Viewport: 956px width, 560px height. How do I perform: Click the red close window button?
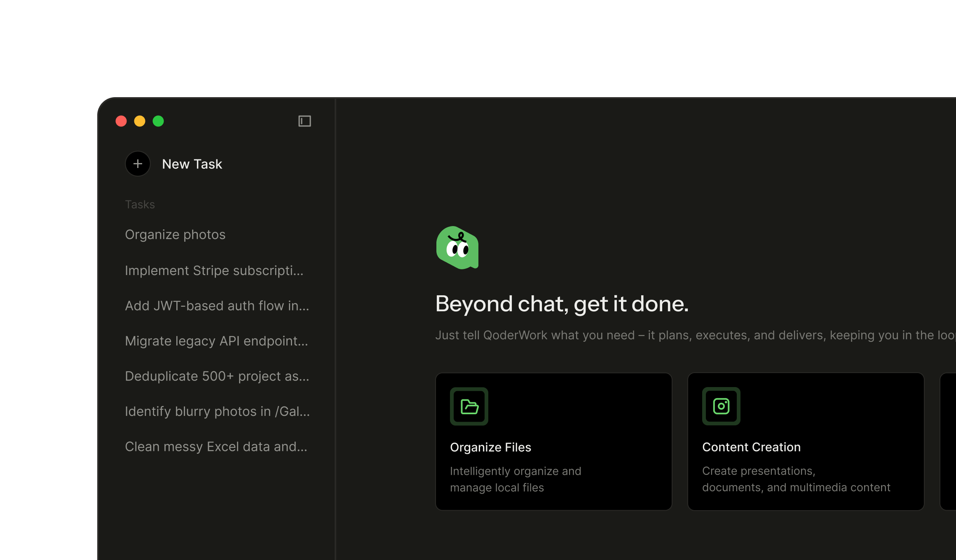[121, 121]
